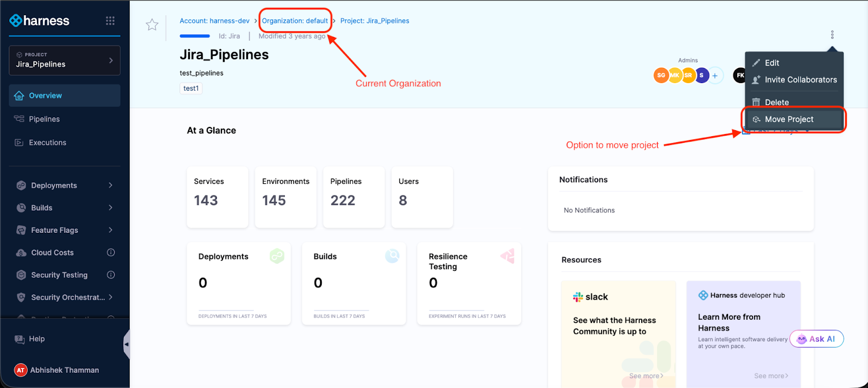Image resolution: width=868 pixels, height=388 pixels.
Task: Click the AT user avatar
Action: coord(21,370)
